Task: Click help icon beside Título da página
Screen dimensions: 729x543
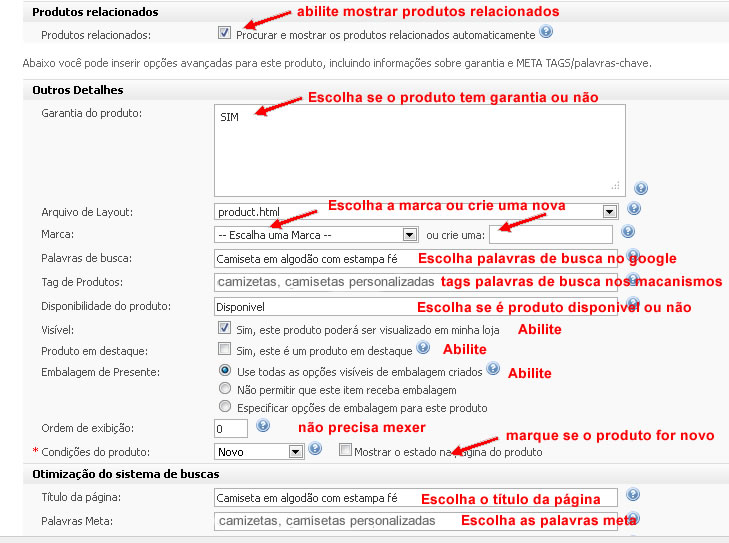Action: 633,495
